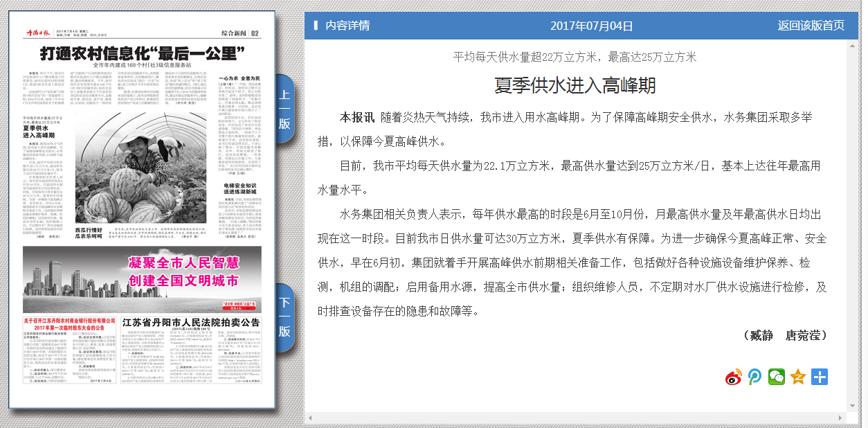Go to previous page with 上一版
868x428 pixels.
(x=284, y=109)
